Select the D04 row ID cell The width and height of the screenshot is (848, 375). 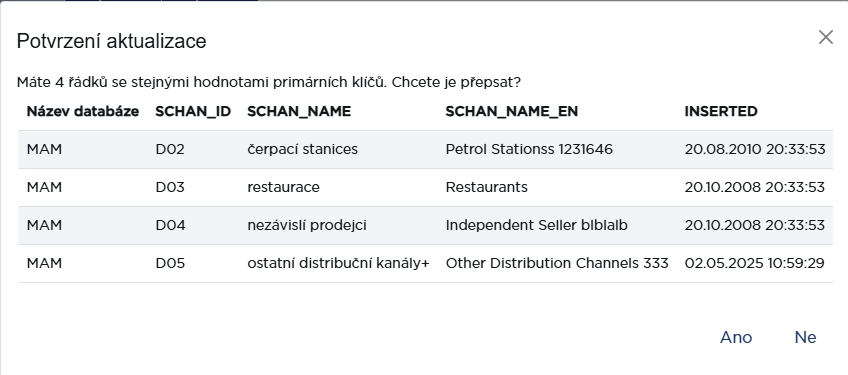pos(170,225)
